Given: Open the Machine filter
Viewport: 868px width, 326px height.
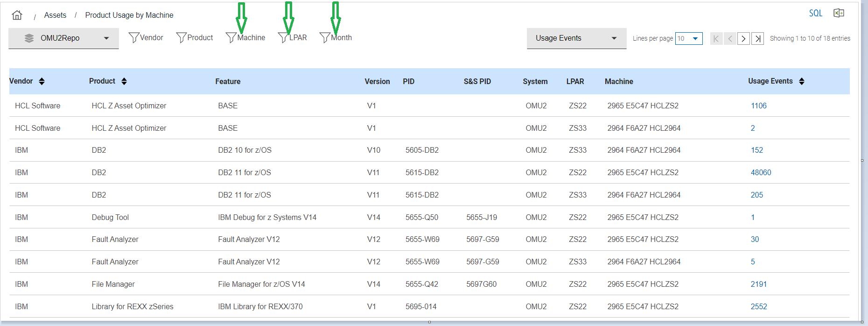Looking at the screenshot, I should (x=245, y=38).
